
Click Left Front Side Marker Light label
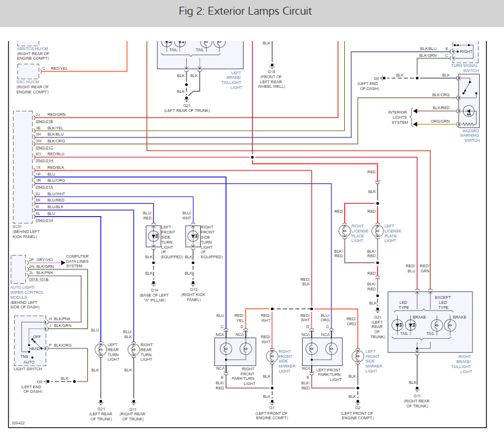(x=373, y=361)
